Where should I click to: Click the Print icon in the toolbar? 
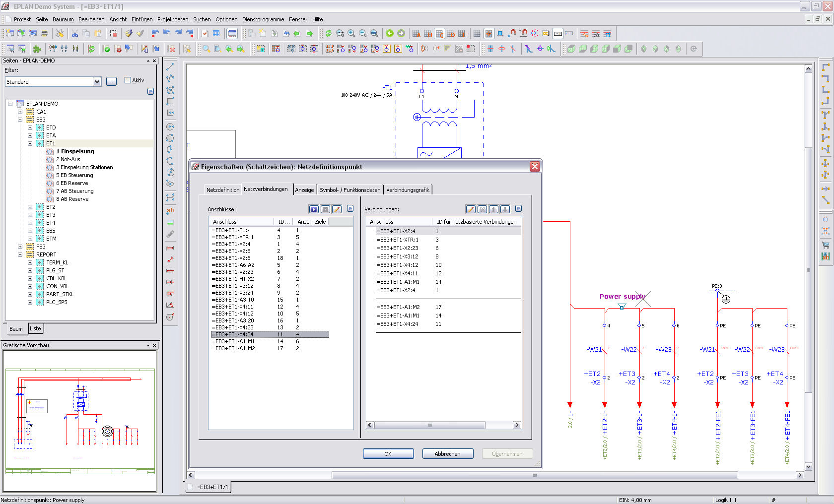pos(44,34)
